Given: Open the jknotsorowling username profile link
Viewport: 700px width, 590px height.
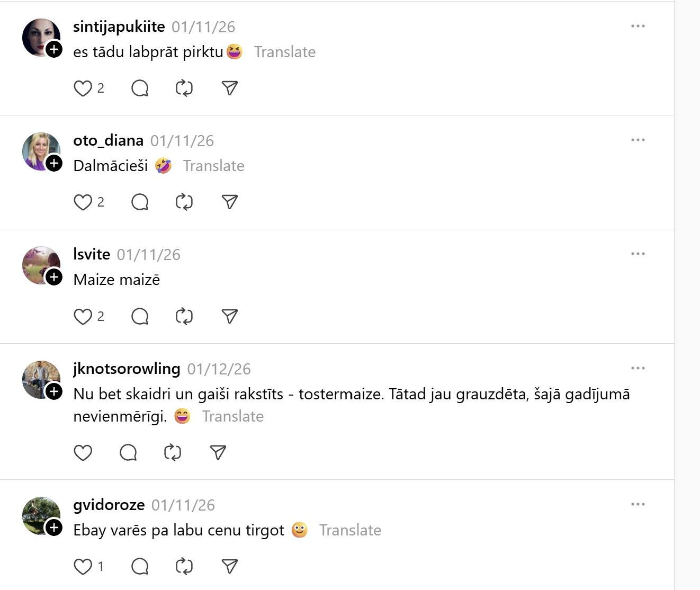Looking at the screenshot, I should [127, 369].
